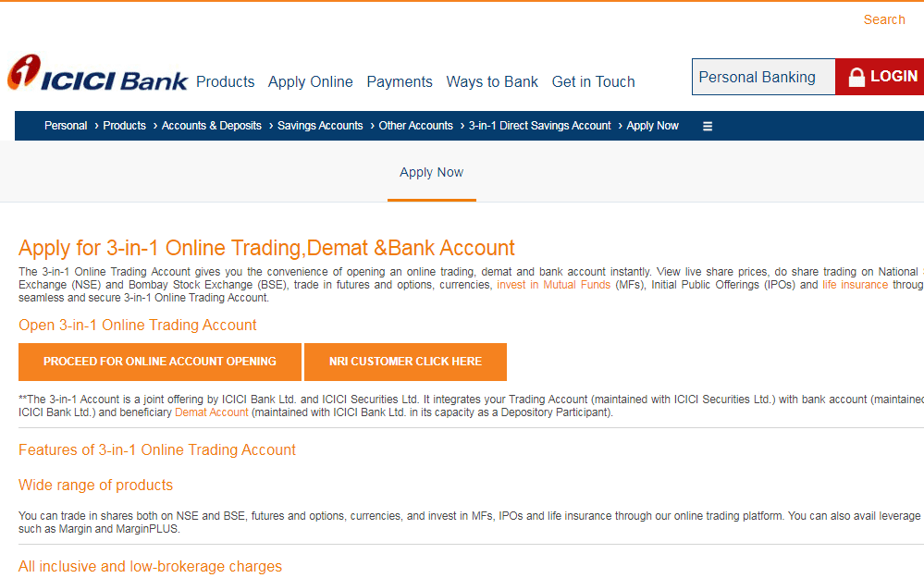Click the Apply for 3-in-1 Online Trading heading

tap(266, 248)
